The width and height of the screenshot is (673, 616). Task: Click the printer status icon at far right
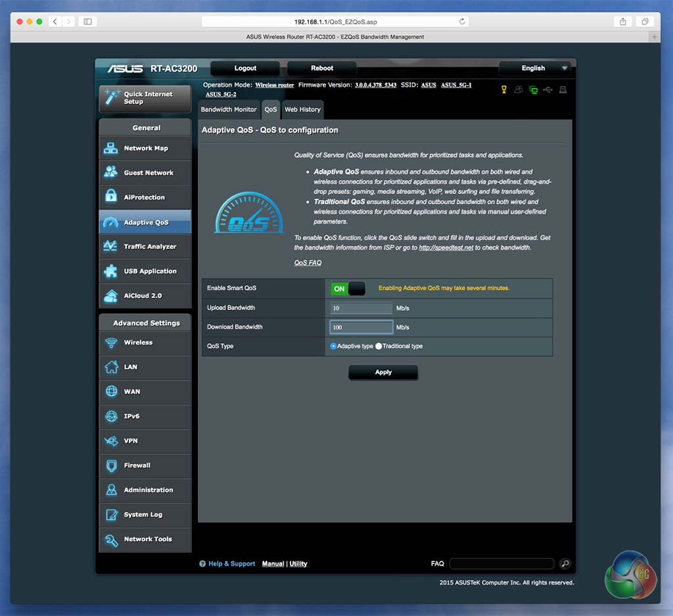(x=563, y=89)
